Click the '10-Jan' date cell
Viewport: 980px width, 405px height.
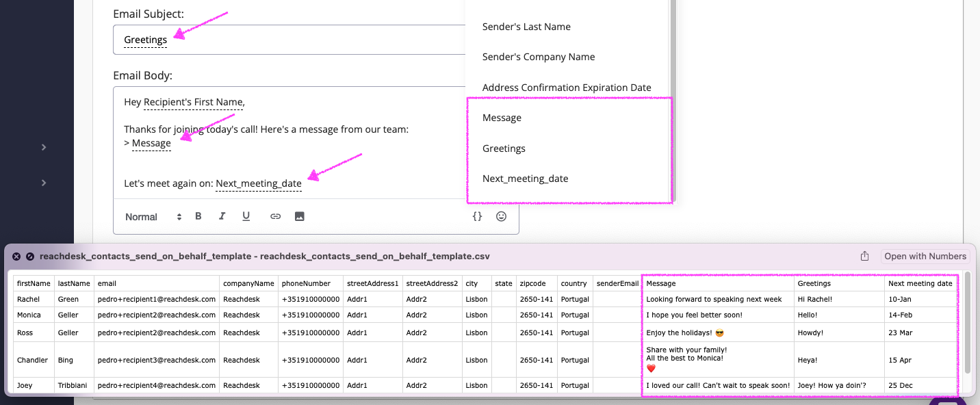click(920, 299)
